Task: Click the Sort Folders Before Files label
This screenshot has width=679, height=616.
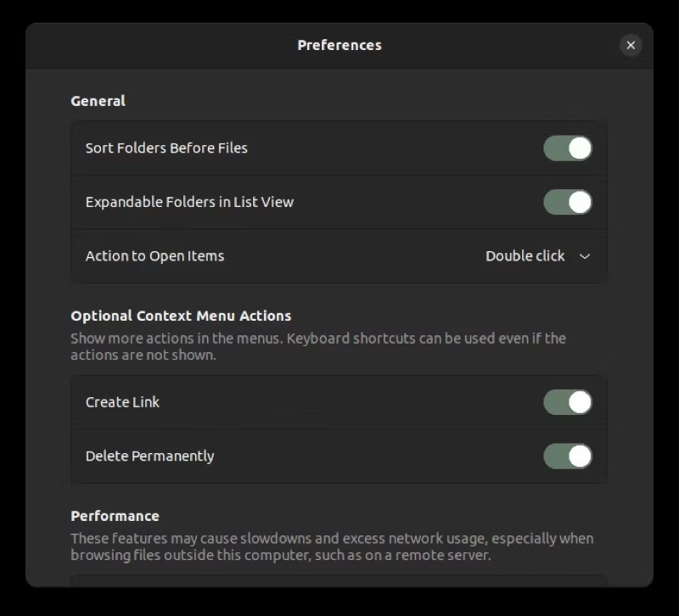Action: [166, 148]
